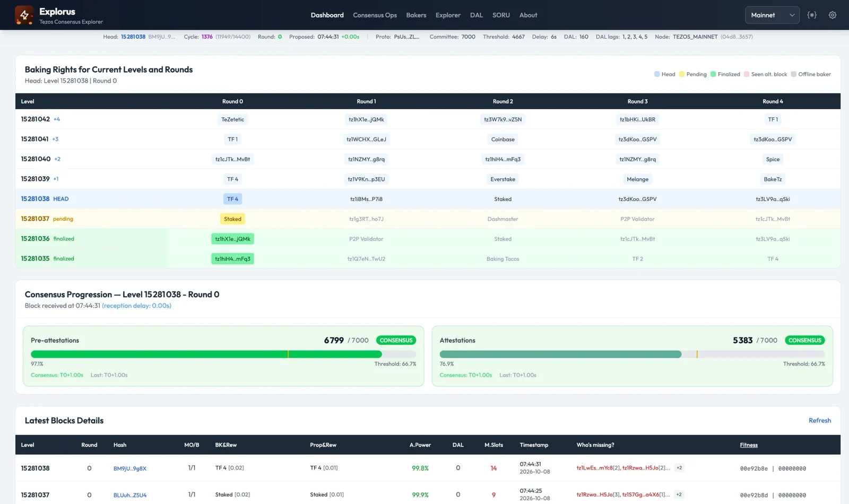Click the Seen alt. block legend swatch
Image resolution: width=849 pixels, height=504 pixels.
[x=747, y=74]
